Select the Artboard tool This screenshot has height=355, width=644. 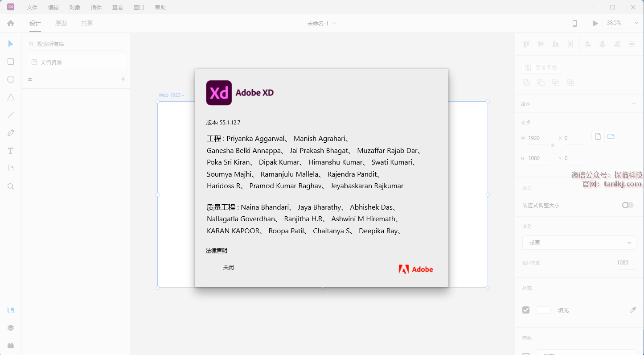click(11, 169)
